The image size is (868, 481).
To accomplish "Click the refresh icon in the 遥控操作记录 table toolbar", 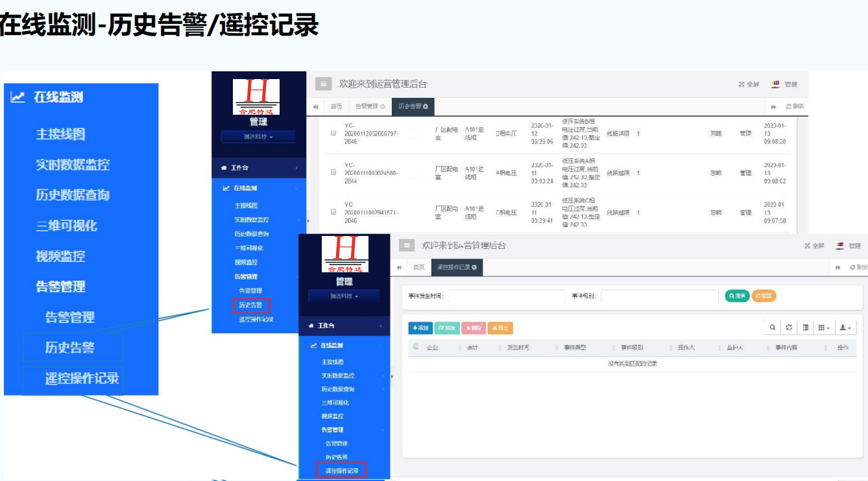I will [788, 327].
